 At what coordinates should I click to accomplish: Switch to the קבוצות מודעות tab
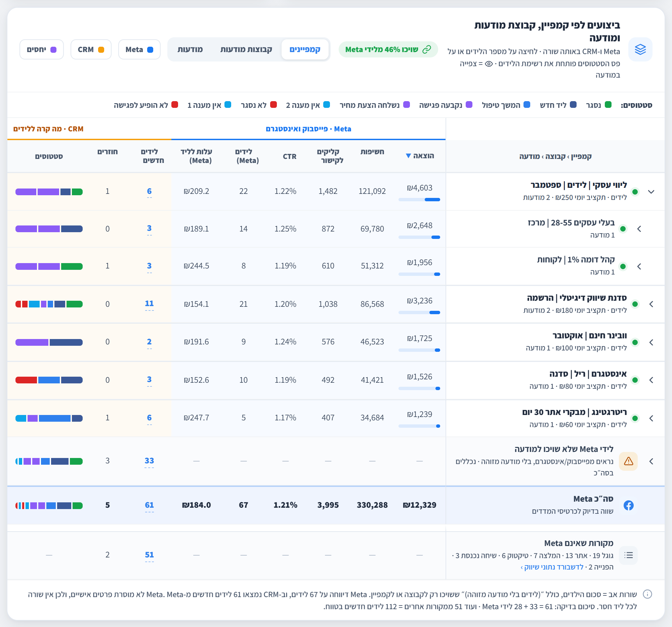(246, 49)
